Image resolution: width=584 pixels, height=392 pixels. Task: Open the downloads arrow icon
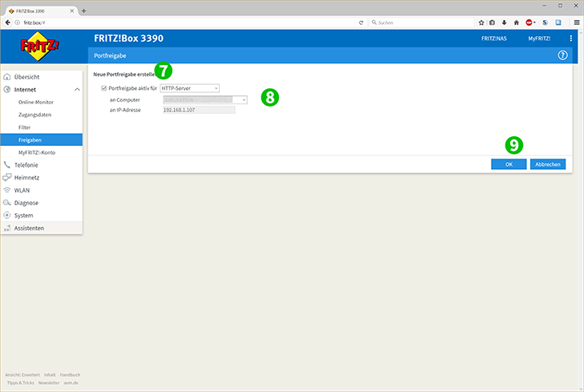tap(504, 22)
